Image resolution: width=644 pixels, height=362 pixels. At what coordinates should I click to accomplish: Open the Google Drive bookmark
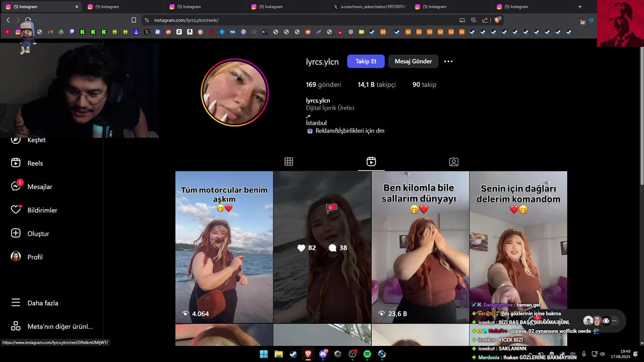(x=61, y=32)
